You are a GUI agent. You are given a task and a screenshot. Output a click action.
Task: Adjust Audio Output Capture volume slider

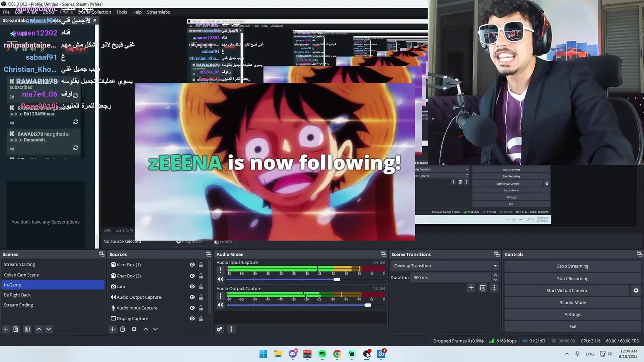click(x=368, y=305)
